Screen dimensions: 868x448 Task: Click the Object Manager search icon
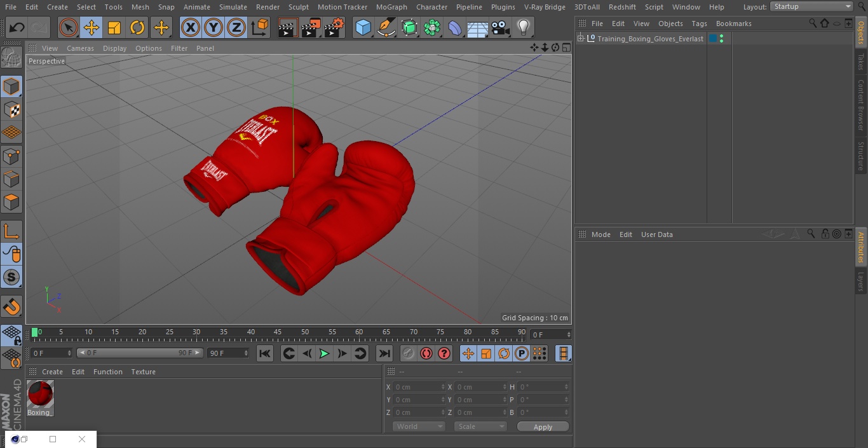coord(813,24)
